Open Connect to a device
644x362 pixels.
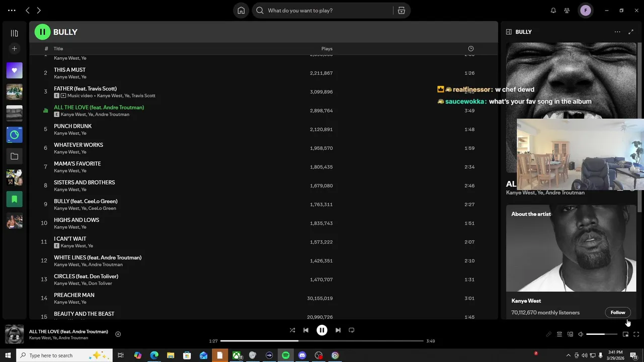[570, 334]
